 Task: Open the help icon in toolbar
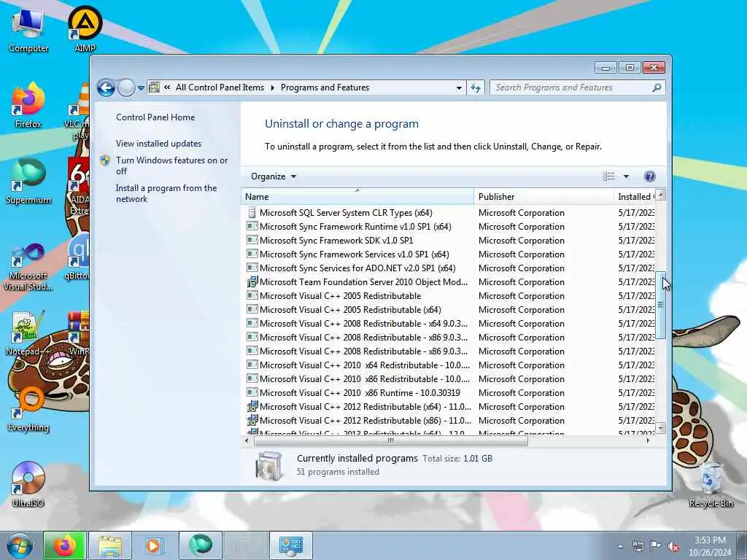(649, 176)
